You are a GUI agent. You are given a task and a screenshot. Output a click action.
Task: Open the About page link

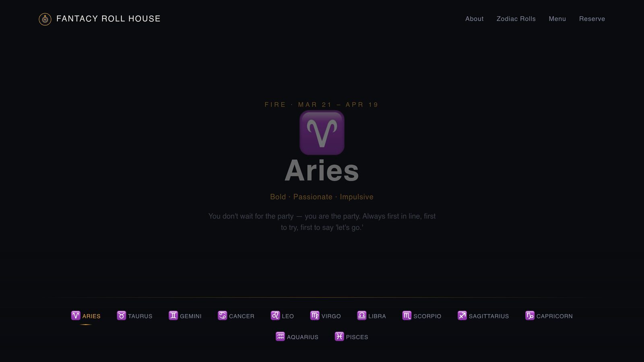click(x=474, y=19)
